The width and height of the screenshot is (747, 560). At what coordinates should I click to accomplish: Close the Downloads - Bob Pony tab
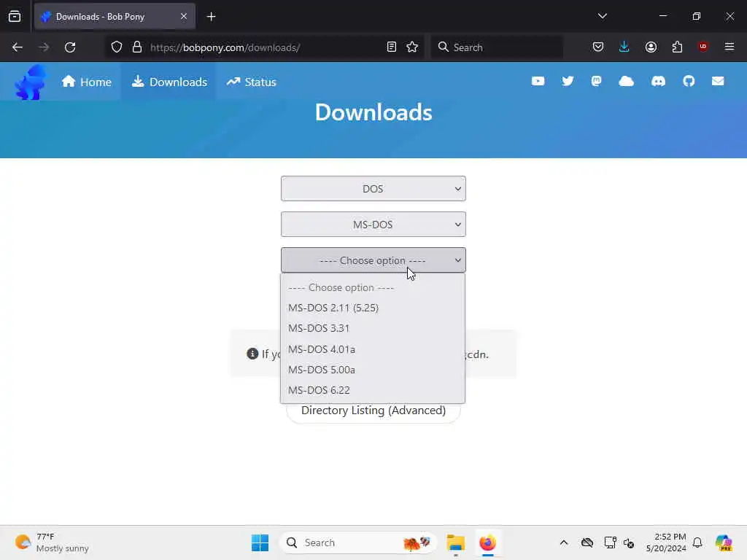pos(184,16)
